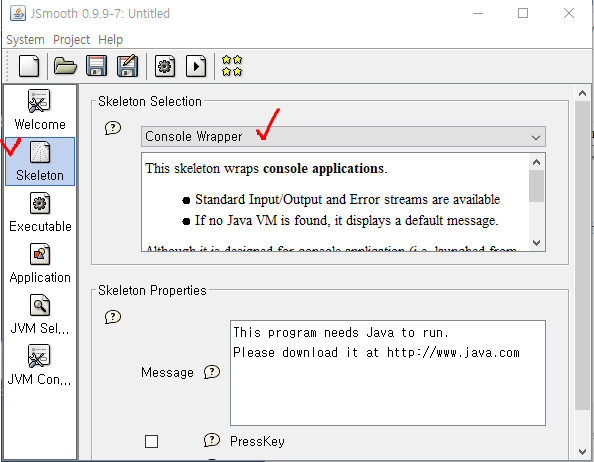Click the 'This skeleton wraps console applications' text
The image size is (594, 462).
click(266, 169)
